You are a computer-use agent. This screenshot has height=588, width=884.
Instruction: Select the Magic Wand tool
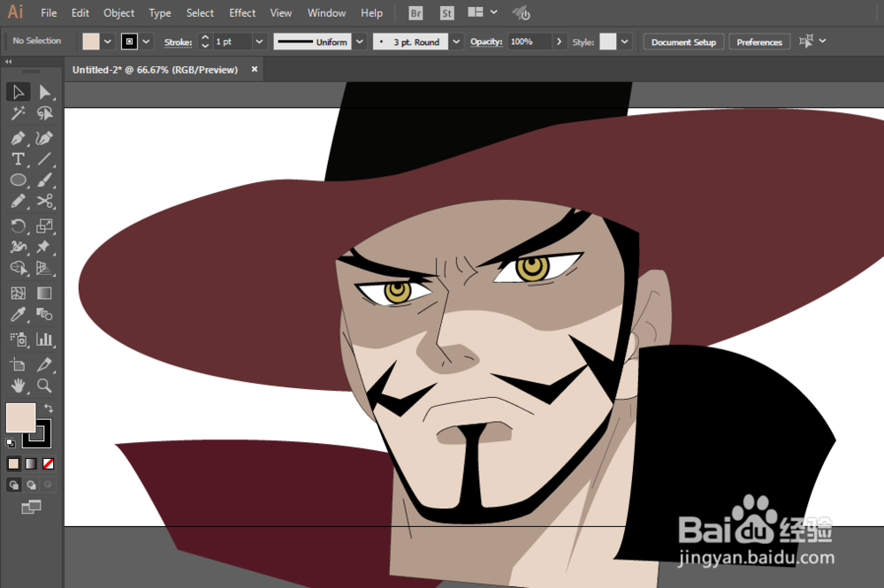[18, 113]
